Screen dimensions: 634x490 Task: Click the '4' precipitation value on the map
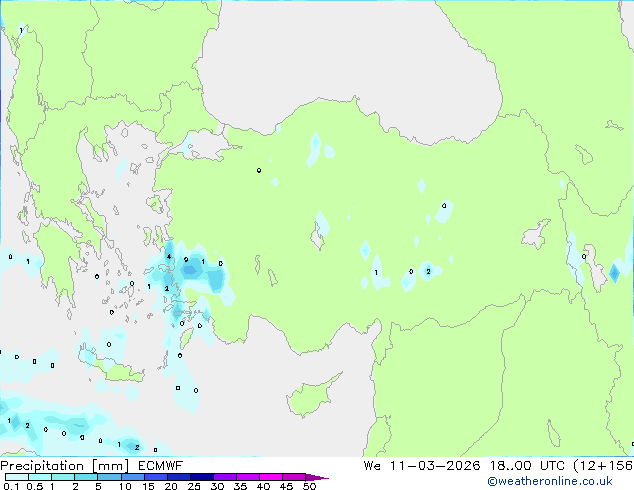tap(169, 256)
